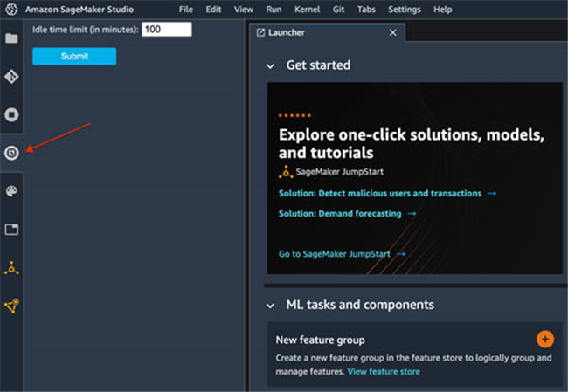Click the SageMaker JumpStart banner label
This screenshot has width=568, height=392.
(339, 172)
